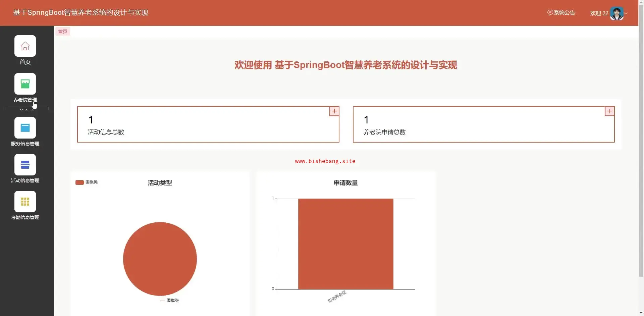Expand the user dropdown chevron beside avatar
Screen dimensions: 644x316
[626, 14]
